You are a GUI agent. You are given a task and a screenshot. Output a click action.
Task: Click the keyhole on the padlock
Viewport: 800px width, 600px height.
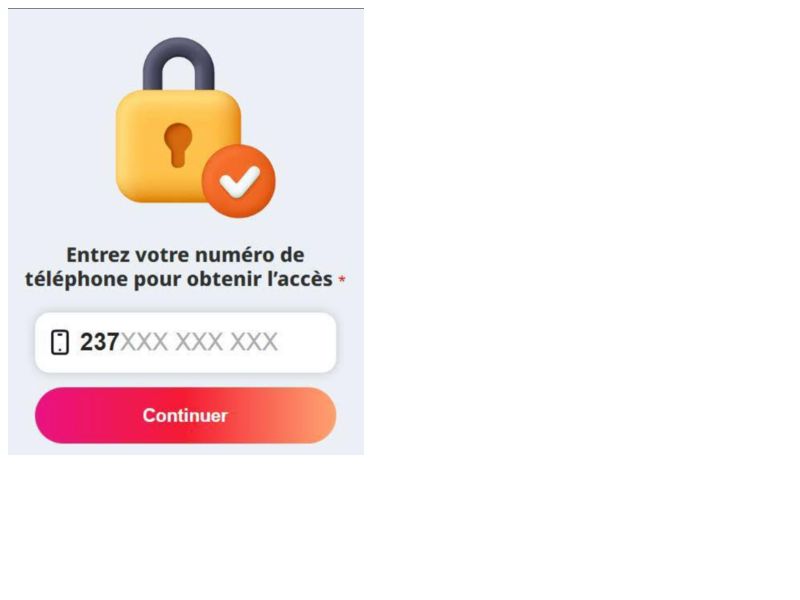[x=178, y=143]
